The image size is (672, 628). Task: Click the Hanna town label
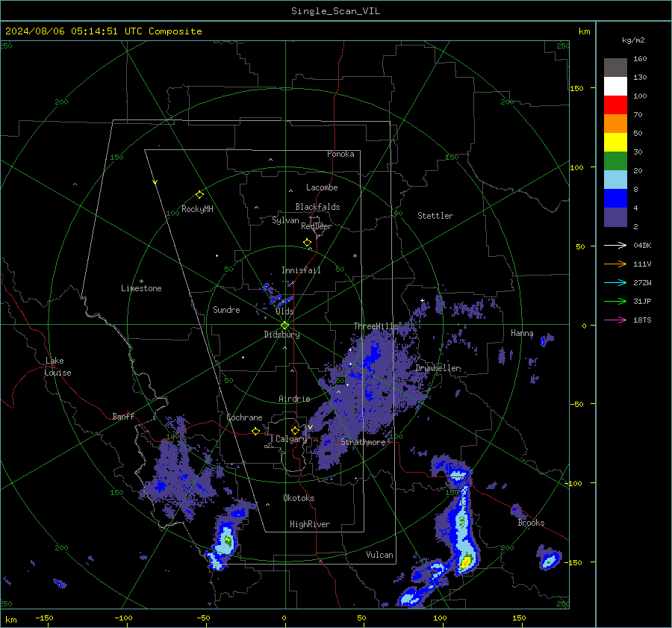click(522, 333)
